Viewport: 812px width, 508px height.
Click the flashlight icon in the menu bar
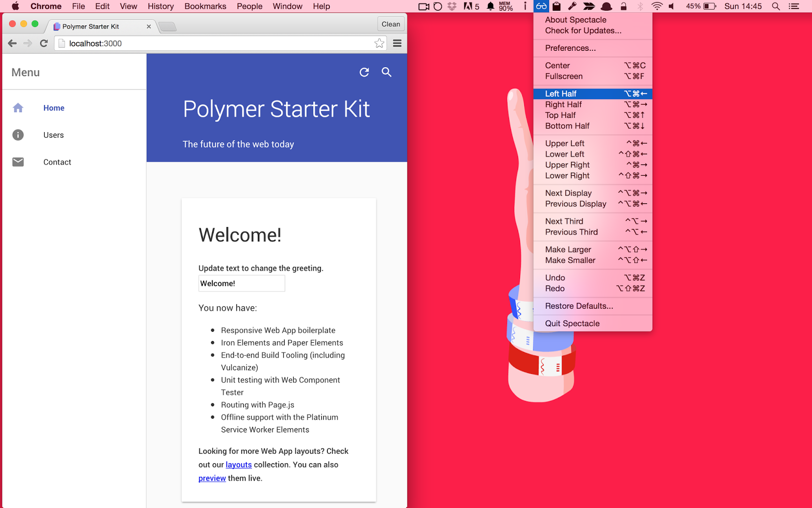[x=572, y=6]
